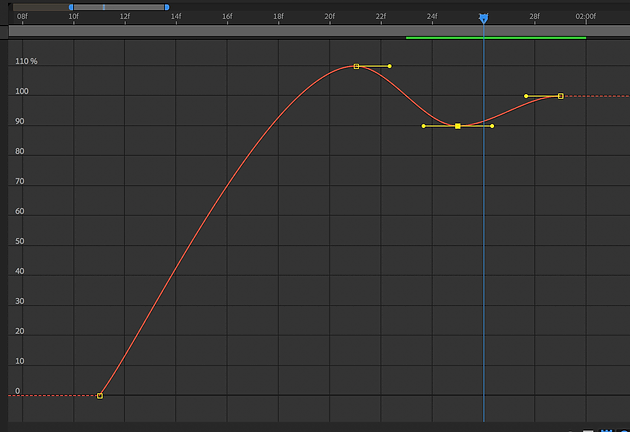Select the final keyframe at 100 percent

(x=561, y=96)
